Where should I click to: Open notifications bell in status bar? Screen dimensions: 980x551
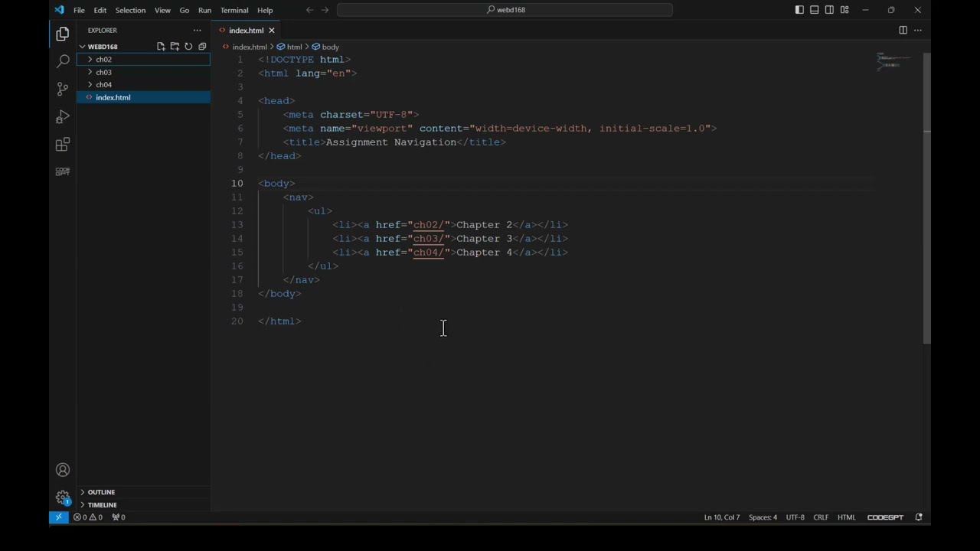(x=919, y=517)
